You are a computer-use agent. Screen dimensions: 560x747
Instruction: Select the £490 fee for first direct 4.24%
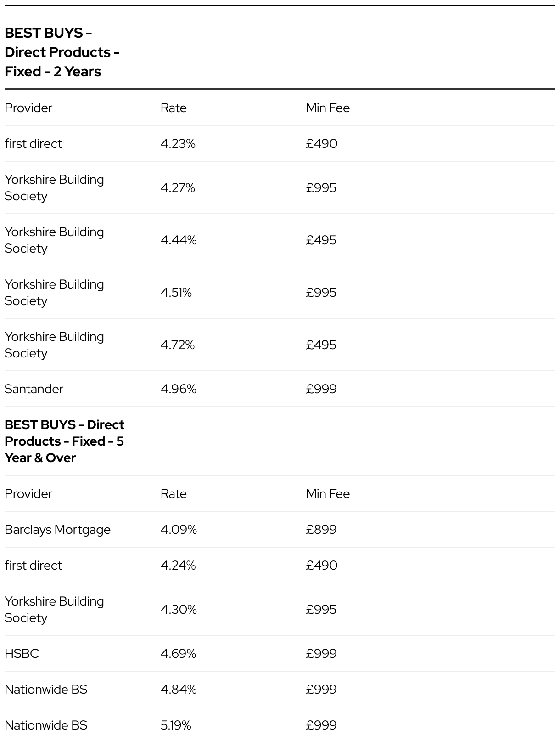point(322,566)
